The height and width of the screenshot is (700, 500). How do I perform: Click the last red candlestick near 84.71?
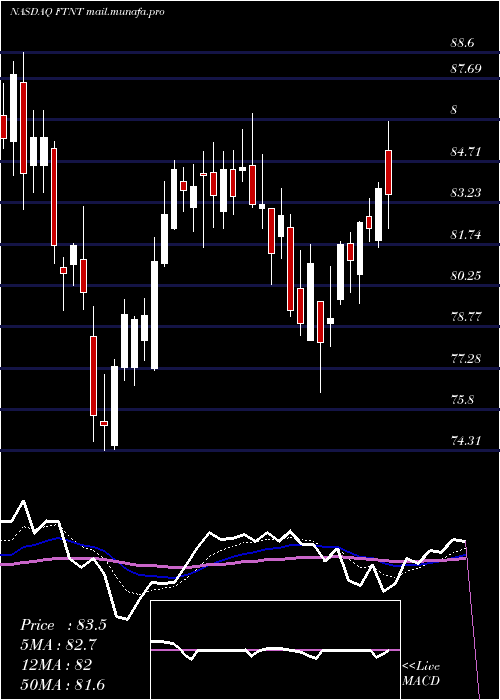(x=388, y=172)
